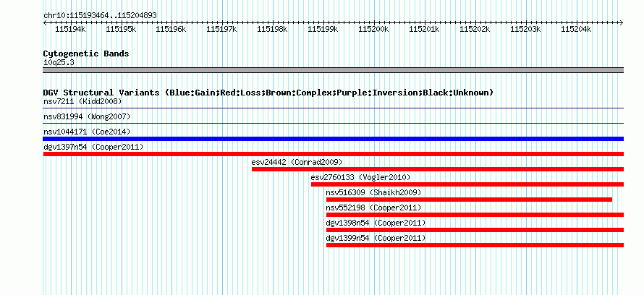Click the Cytogenetic Bands track title
644x295 pixels.
coord(86,54)
